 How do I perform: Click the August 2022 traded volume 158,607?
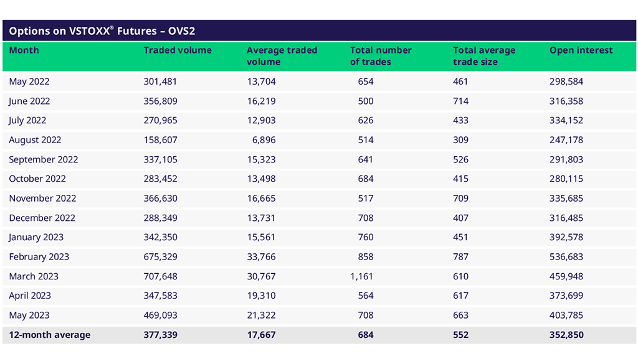tap(160, 140)
